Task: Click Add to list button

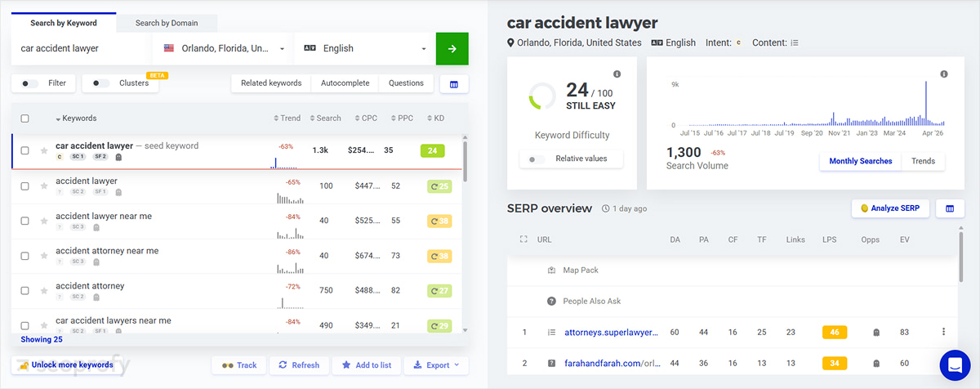Action: coord(366,365)
